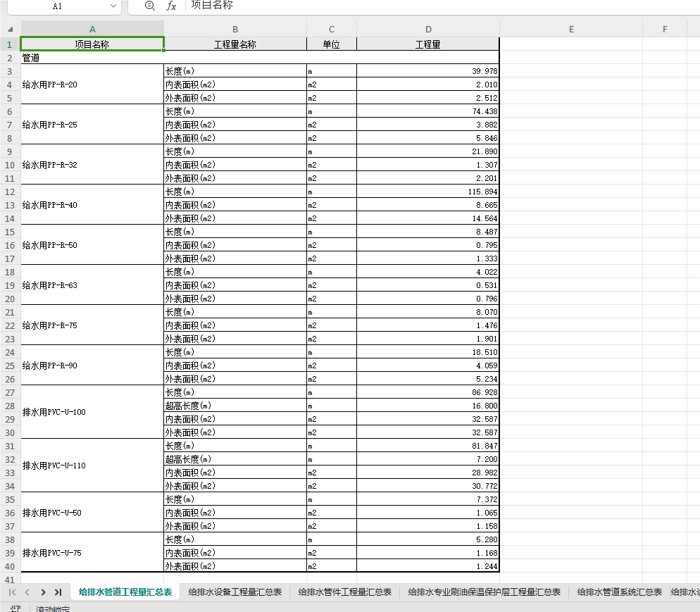Select the 给水用PP-R-20 cell

pos(92,85)
